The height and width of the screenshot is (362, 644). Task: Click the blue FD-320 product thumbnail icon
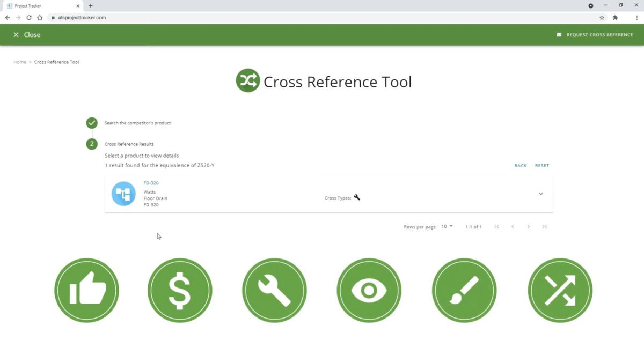[123, 194]
